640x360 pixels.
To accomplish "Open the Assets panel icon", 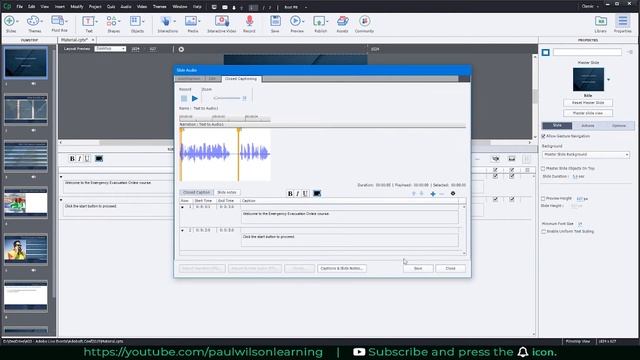I will (x=342, y=21).
